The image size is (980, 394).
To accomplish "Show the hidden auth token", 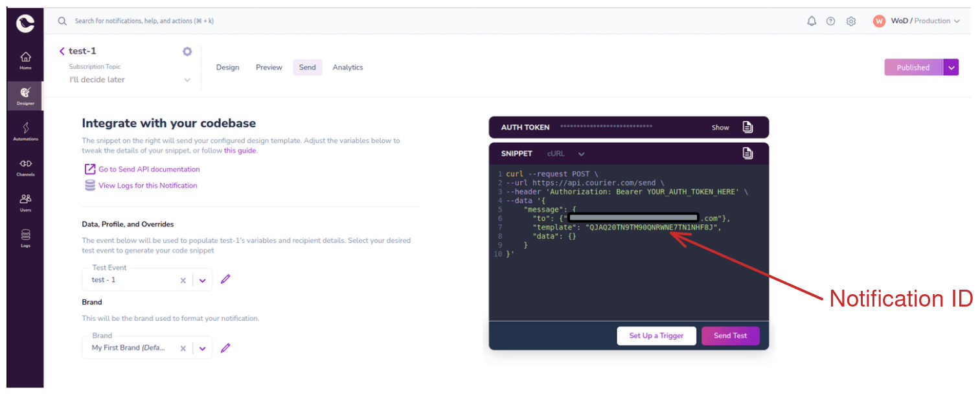I will click(x=720, y=128).
